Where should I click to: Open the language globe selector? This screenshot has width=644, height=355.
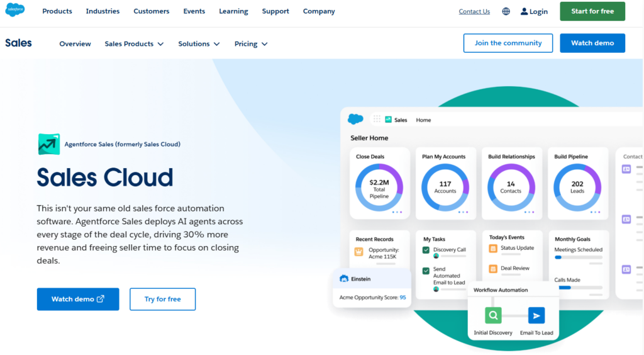pos(506,11)
